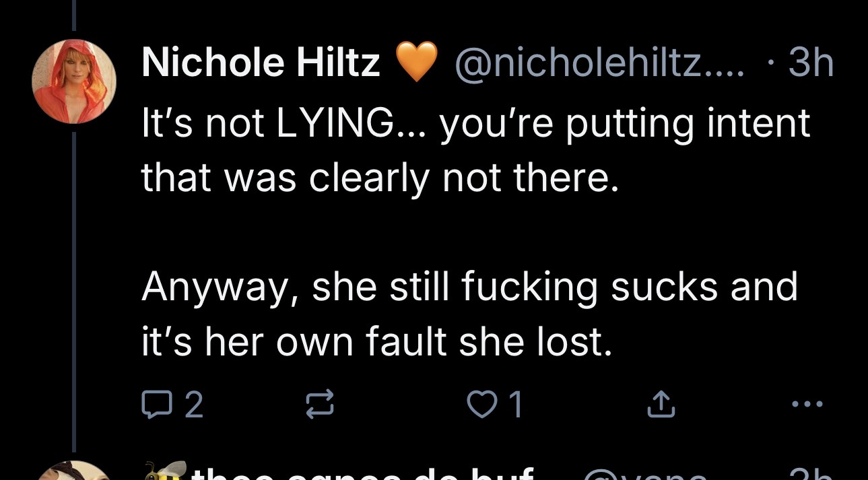The width and height of the screenshot is (868, 480).
Task: Open Nichole Hiltz's profile picture
Action: point(75,81)
